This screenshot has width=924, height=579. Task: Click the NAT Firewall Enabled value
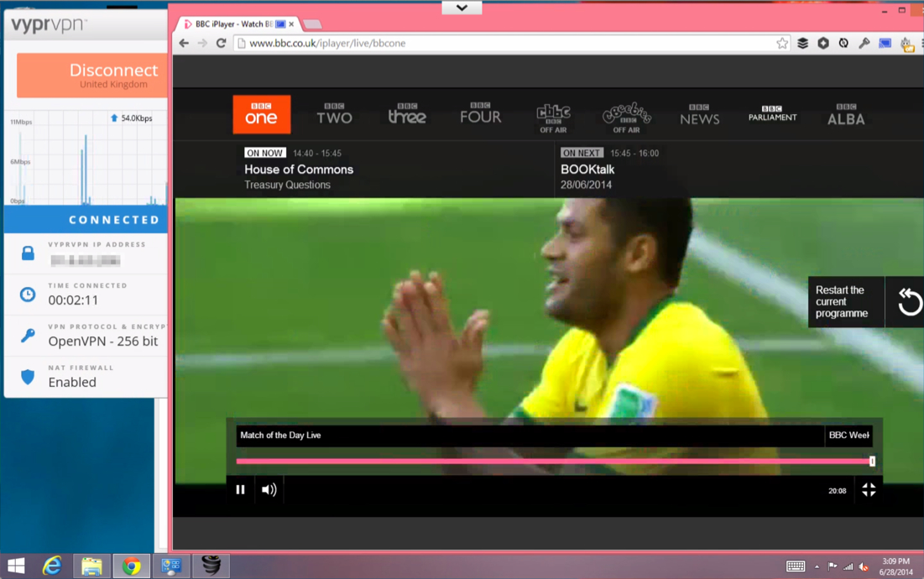click(72, 383)
